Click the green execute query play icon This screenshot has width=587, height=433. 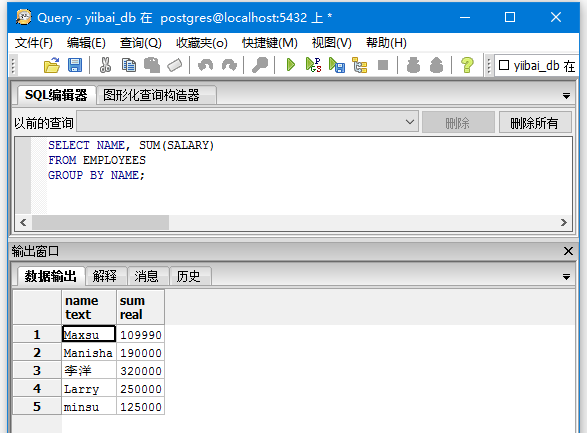(291, 65)
